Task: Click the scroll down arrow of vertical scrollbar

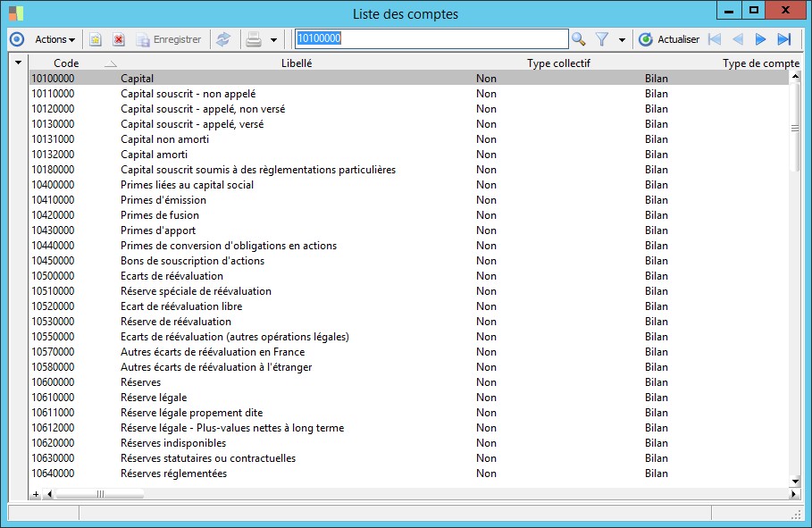Action: click(x=795, y=482)
